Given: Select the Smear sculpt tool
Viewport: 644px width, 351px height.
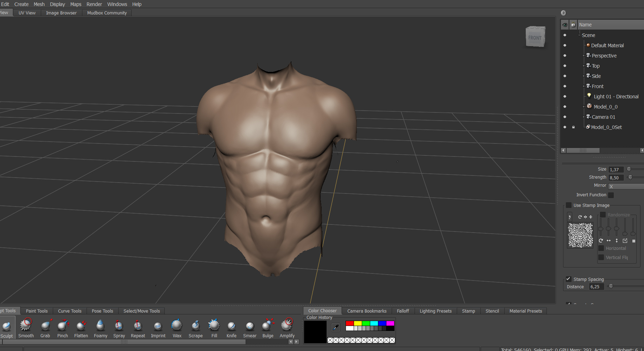Looking at the screenshot, I should pyautogui.click(x=250, y=328).
